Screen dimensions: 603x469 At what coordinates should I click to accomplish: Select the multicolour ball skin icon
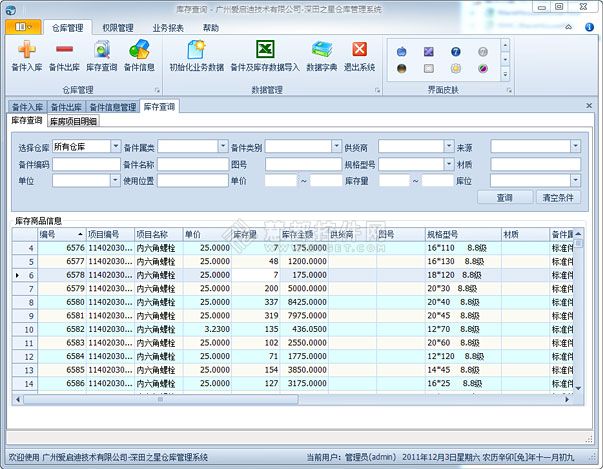coord(483,68)
